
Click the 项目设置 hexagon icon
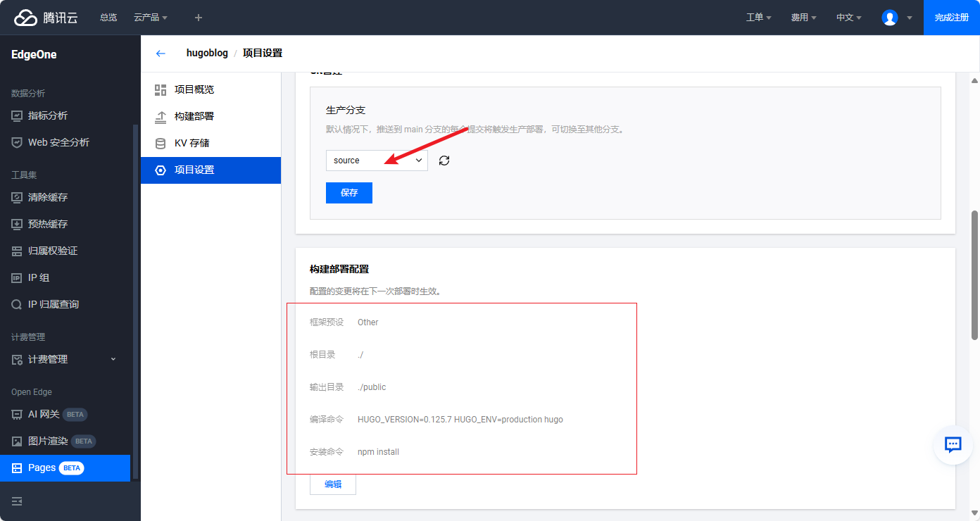pyautogui.click(x=161, y=170)
